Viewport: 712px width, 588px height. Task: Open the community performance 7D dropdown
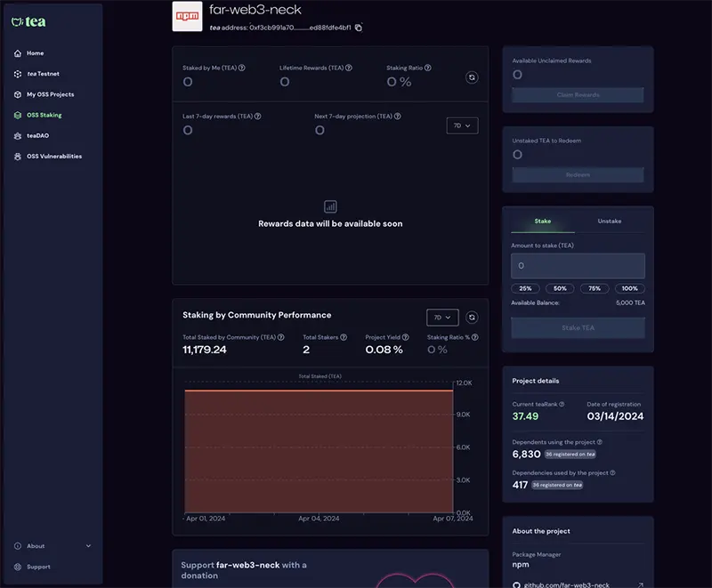pos(442,318)
